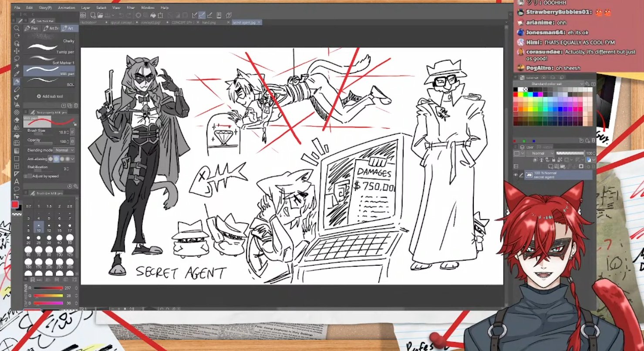Hide the secret agent layer with eye icon
This screenshot has height=351, width=644.
516,175
